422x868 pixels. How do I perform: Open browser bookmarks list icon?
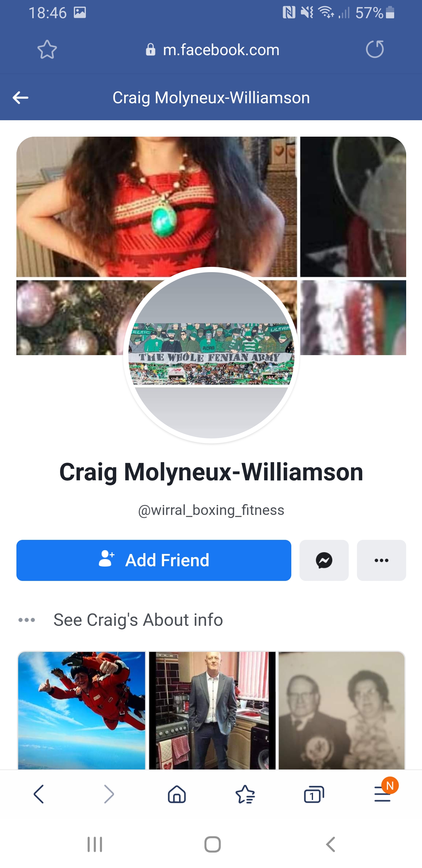pos(245,794)
